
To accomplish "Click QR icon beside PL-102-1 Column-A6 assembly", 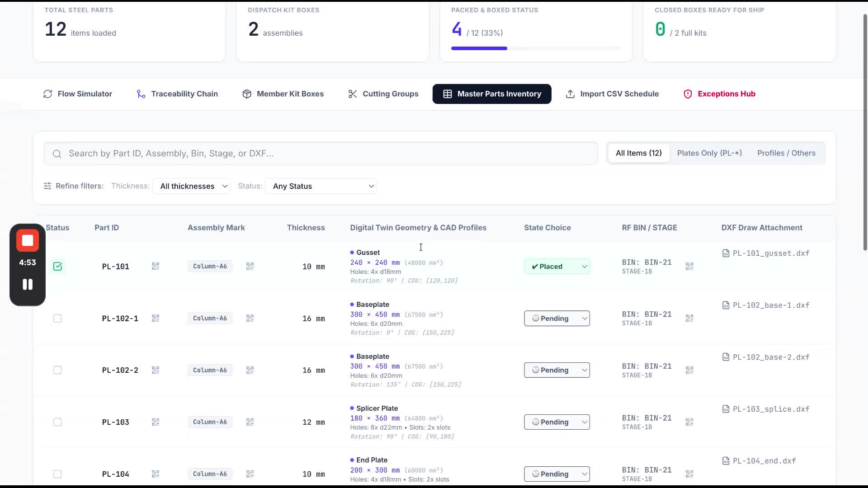I will click(x=250, y=319).
